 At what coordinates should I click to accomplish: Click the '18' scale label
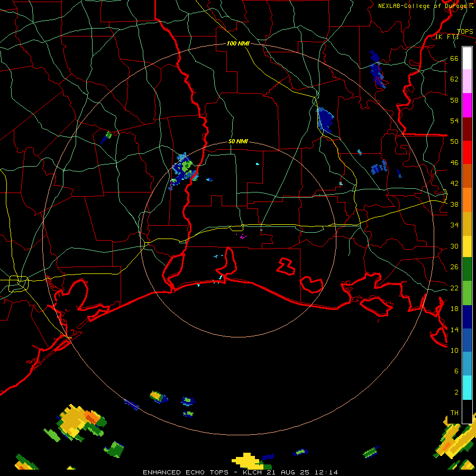click(x=454, y=309)
